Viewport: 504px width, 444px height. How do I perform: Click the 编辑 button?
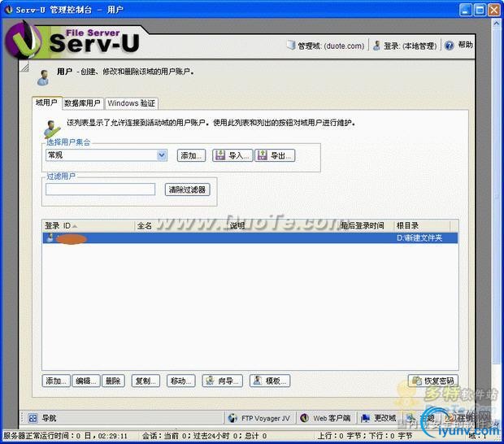[86, 381]
